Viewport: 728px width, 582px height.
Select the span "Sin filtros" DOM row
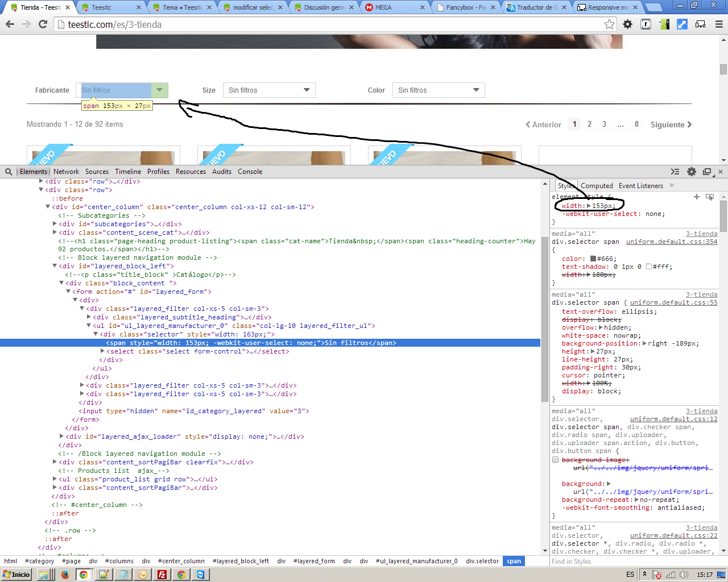click(270, 343)
